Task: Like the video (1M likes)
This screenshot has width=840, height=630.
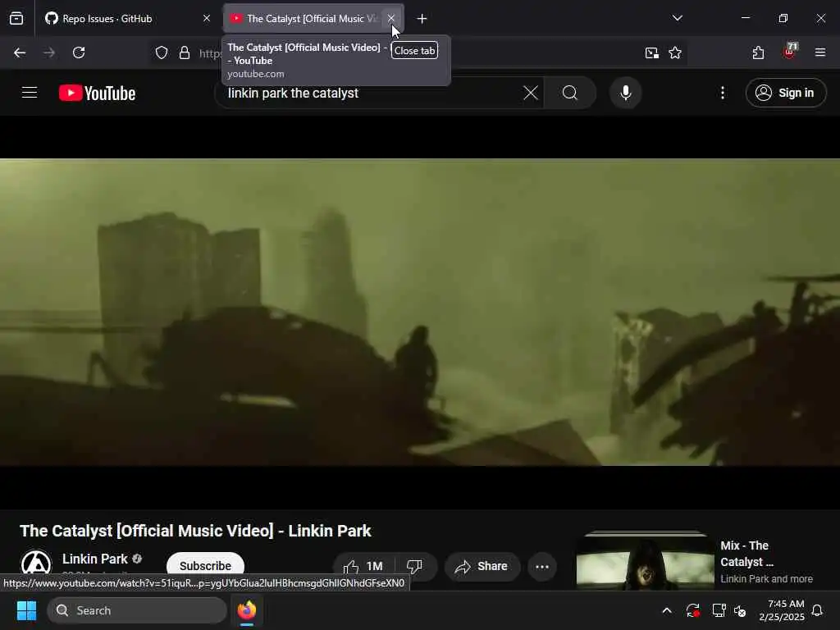Action: pos(364,566)
